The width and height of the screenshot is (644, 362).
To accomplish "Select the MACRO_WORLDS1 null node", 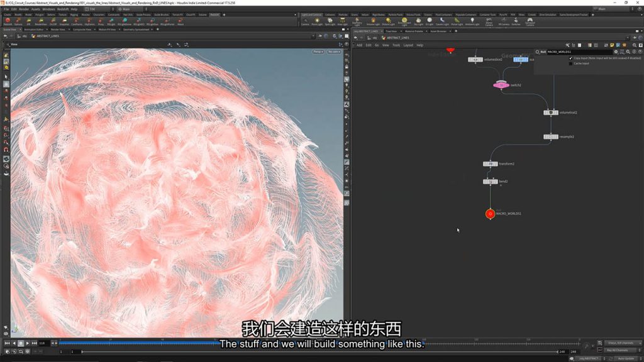I will (490, 214).
